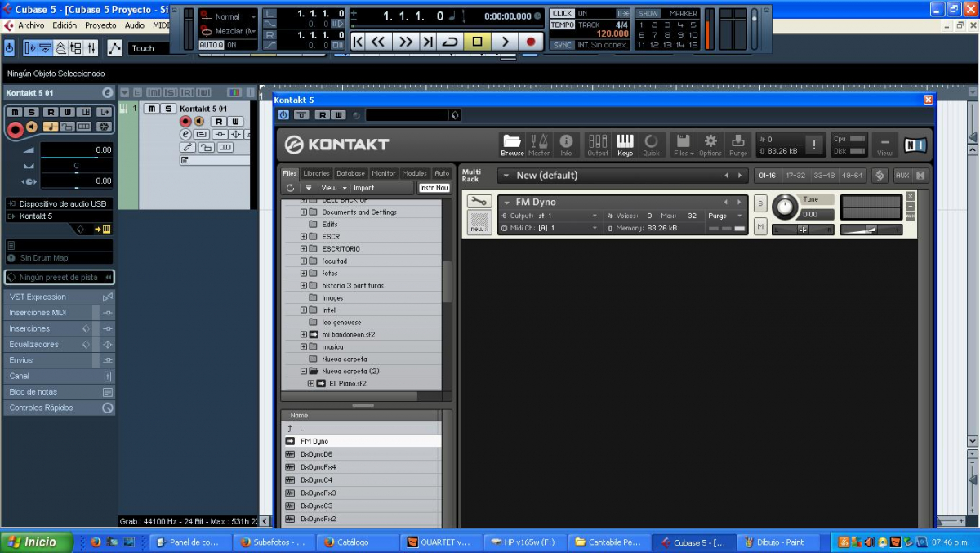
Task: Toggle FM Dyno instrument Solo button
Action: click(760, 203)
